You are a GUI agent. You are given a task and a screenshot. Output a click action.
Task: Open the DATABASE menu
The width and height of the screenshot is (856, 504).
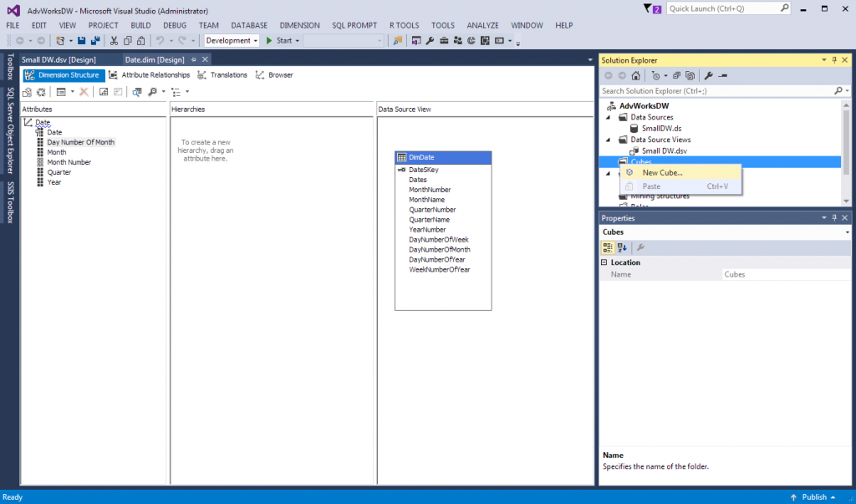tap(249, 25)
